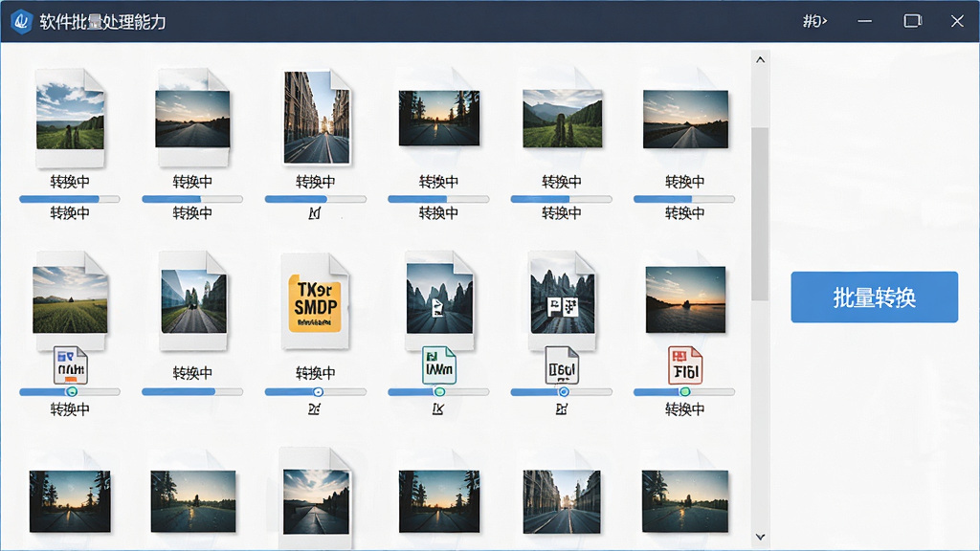Click the M label under the tall city street thumbnail's progress bar
The height and width of the screenshot is (551, 980).
[314, 213]
